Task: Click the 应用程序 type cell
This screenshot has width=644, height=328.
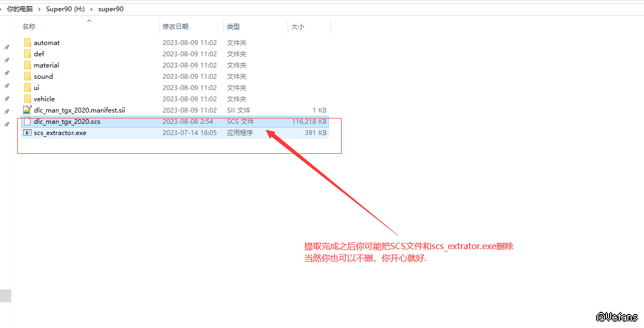Action: click(240, 132)
